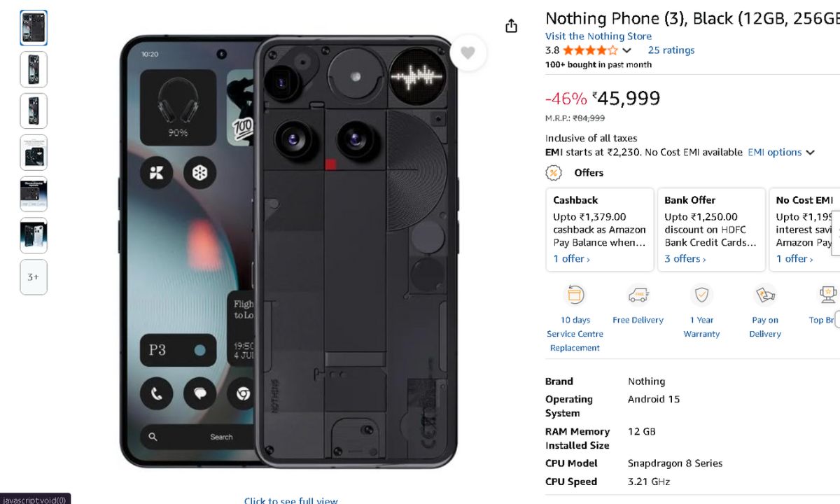Click main product image for full view
This screenshot has height=504, width=840.
pos(288,252)
